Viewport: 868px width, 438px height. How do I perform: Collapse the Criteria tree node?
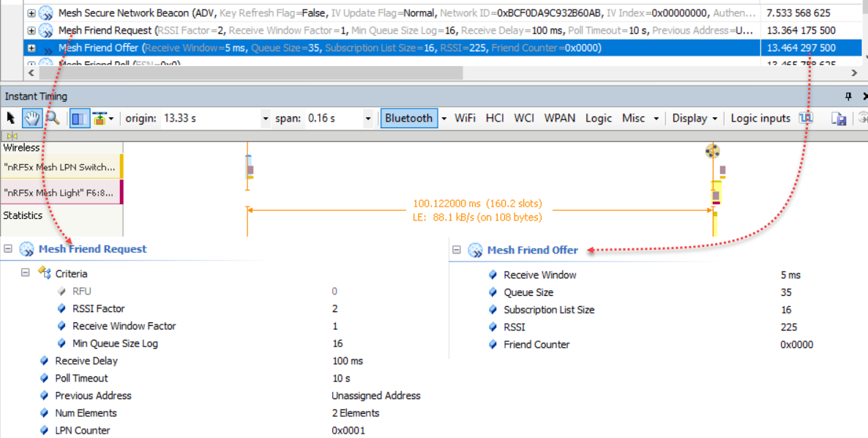[x=26, y=273]
